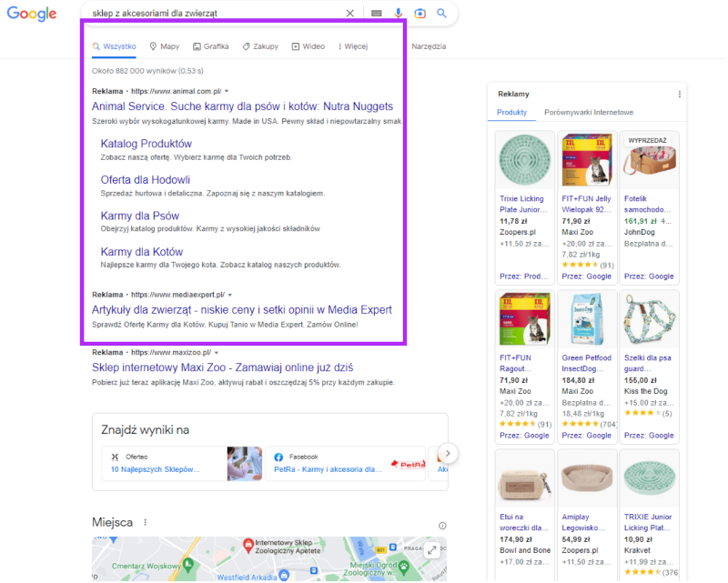Viewport: 728px width, 583px height.
Task: Clear the search box with the X icon
Action: coord(350,14)
